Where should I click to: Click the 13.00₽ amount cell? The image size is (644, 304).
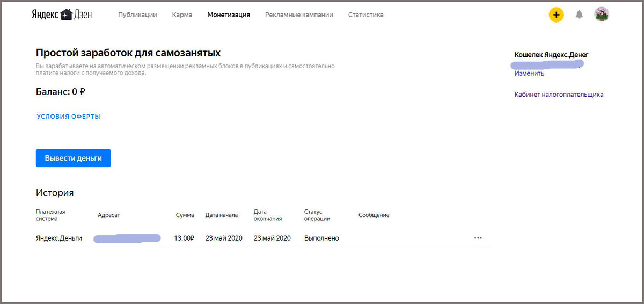[x=184, y=238]
